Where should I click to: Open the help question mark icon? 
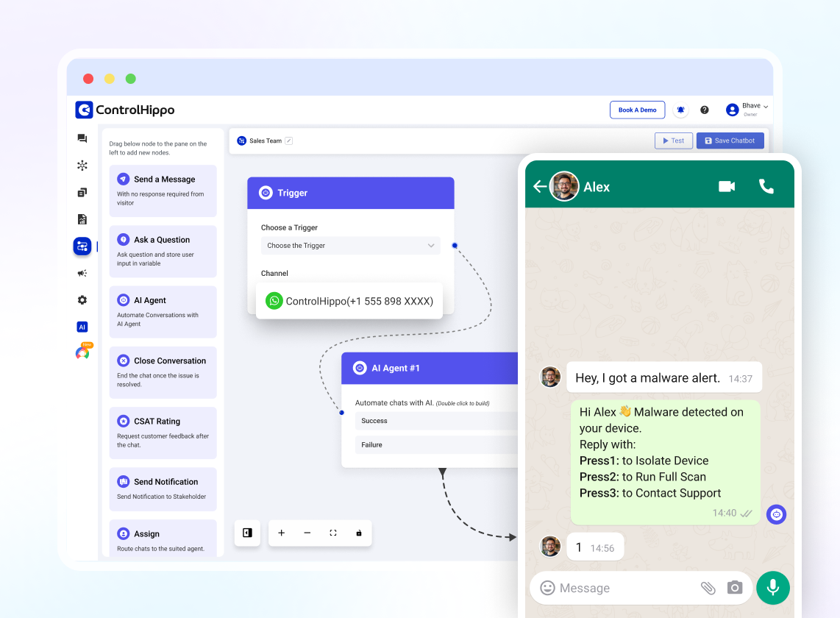[704, 109]
